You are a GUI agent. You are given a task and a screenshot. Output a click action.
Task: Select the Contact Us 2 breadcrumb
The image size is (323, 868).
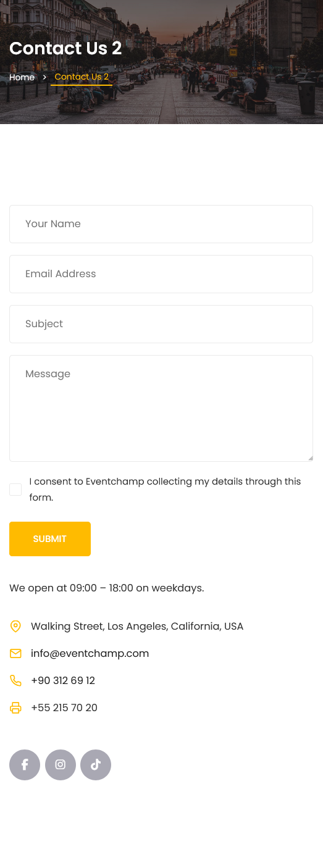(82, 77)
